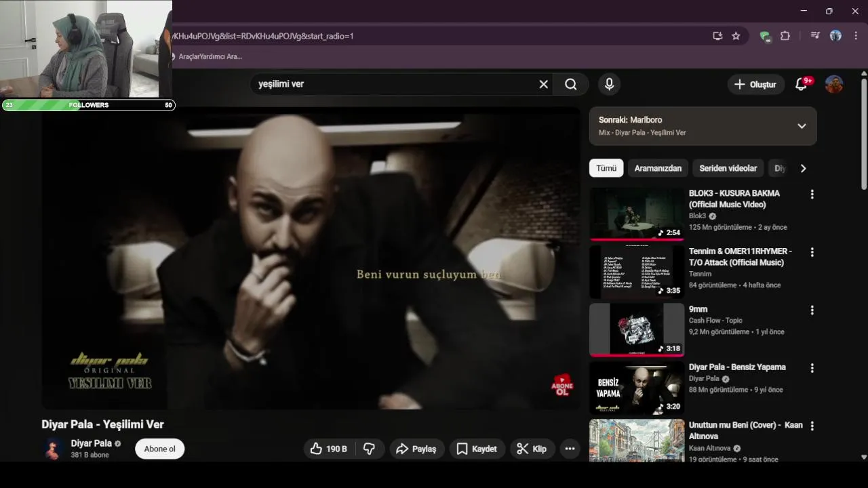The width and height of the screenshot is (868, 488).
Task: Open the media control music-note icon
Action: (x=815, y=36)
